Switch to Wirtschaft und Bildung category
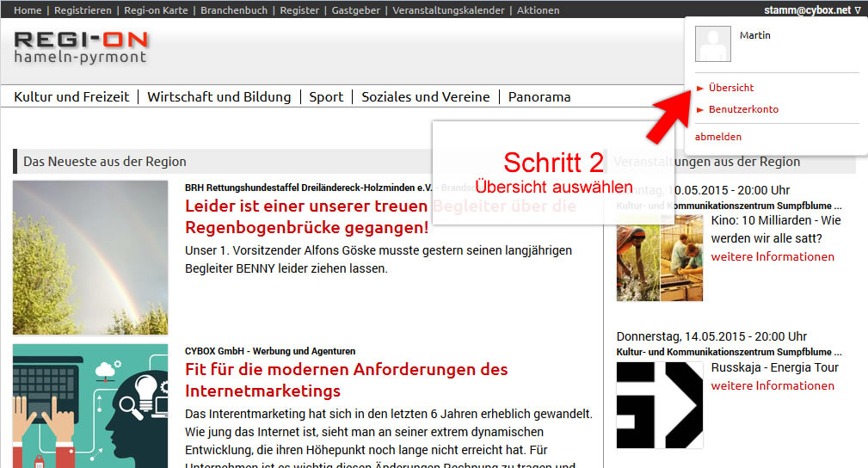Screen dimensions: 868x468 (x=219, y=97)
